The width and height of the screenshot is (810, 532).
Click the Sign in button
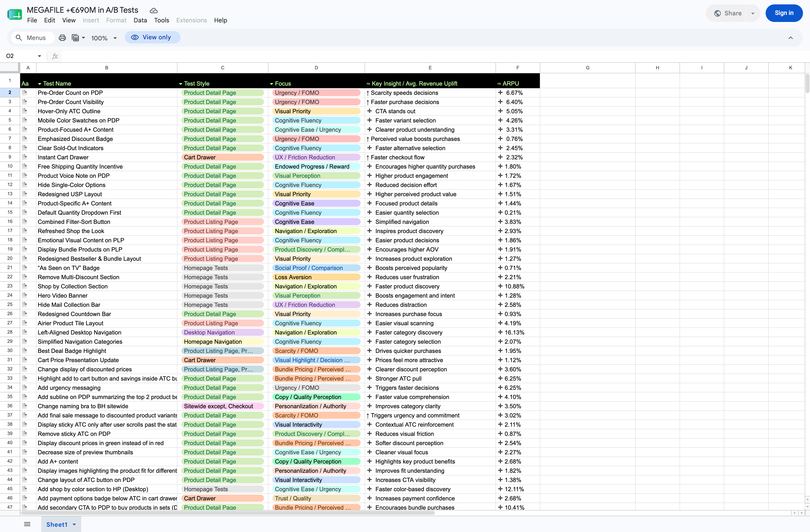point(784,13)
